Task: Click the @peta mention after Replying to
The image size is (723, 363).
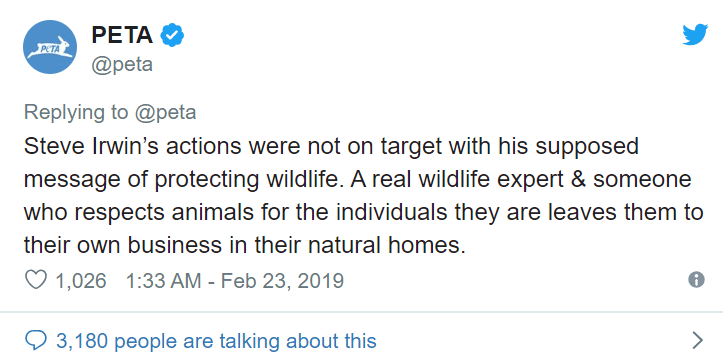Action: pyautogui.click(x=166, y=112)
